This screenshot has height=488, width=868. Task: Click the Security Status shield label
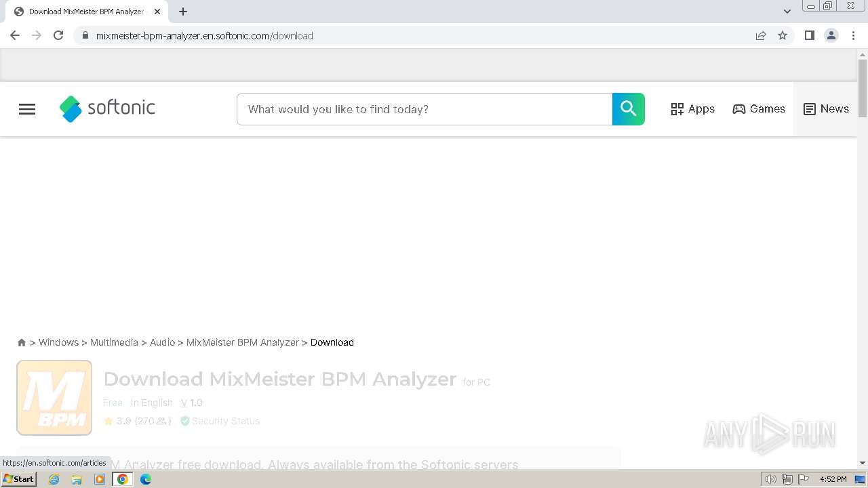pyautogui.click(x=220, y=421)
